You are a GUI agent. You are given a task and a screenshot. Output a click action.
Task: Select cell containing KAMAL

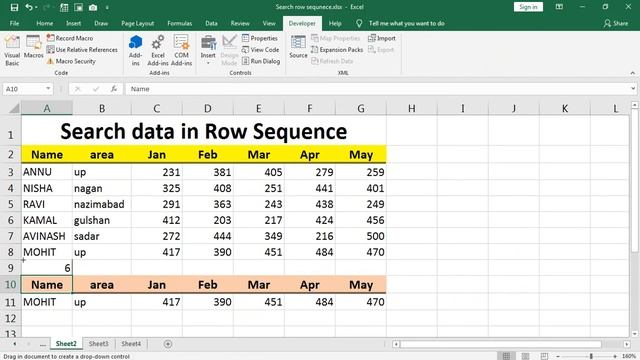click(x=47, y=220)
